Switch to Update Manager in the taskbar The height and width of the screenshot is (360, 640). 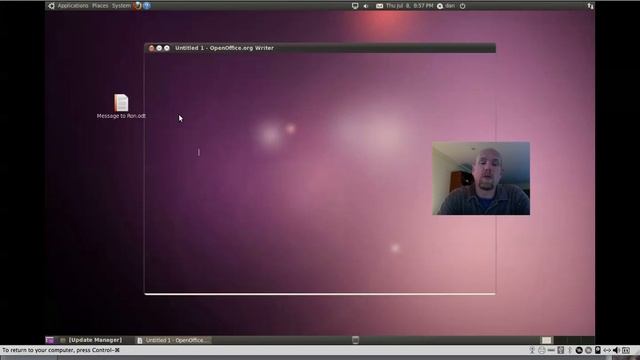91,340
